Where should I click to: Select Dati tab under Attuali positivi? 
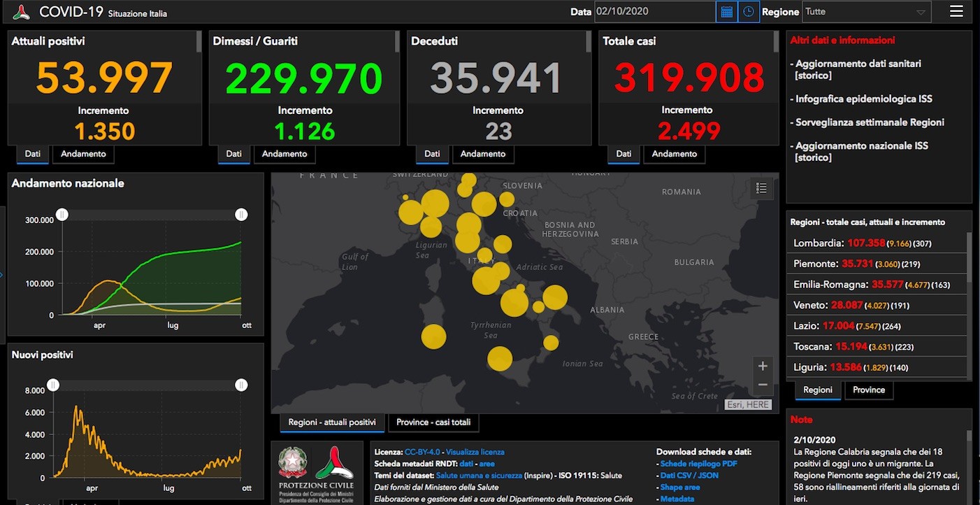[32, 154]
